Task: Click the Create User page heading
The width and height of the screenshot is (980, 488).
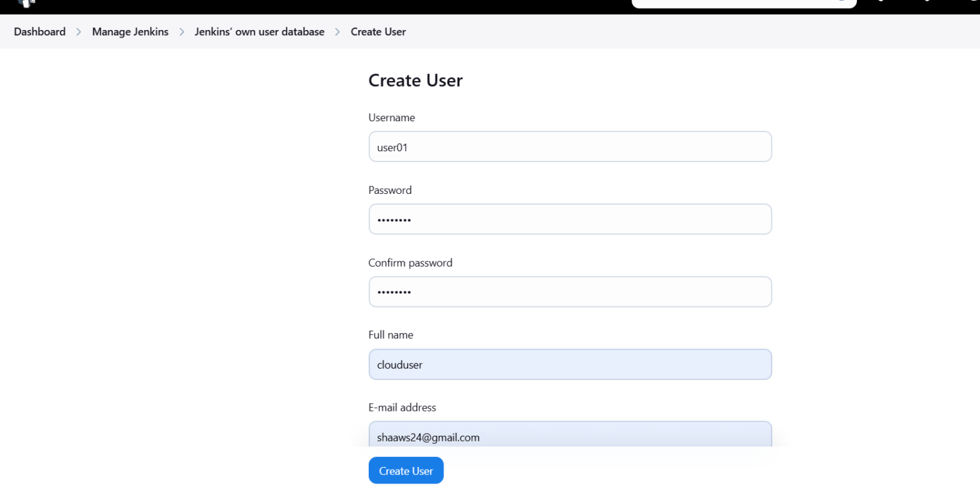Action: pos(415,80)
